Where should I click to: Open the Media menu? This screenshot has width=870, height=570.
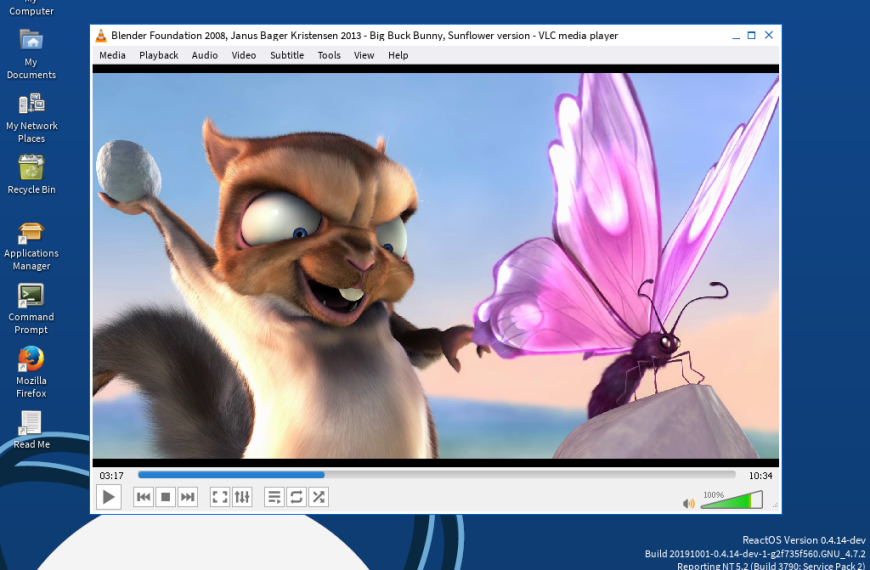(x=112, y=55)
